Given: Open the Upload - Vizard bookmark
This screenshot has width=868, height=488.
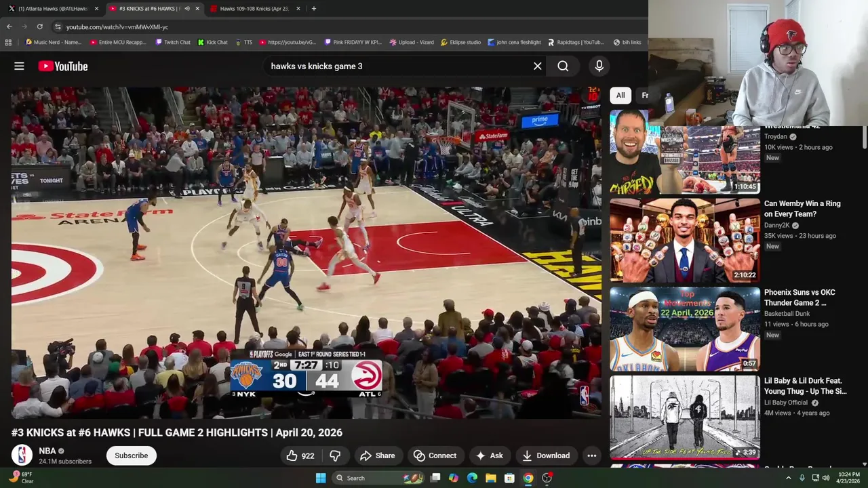Looking at the screenshot, I should (412, 42).
